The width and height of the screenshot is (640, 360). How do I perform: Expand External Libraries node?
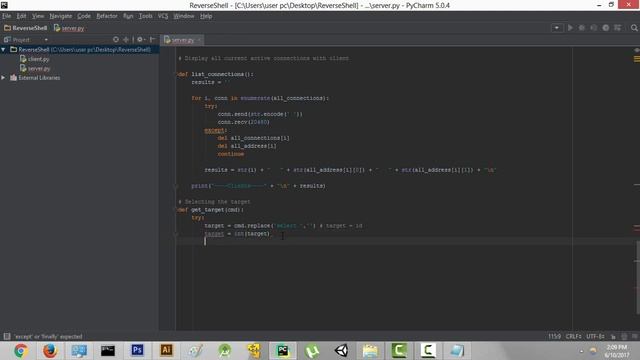pos(4,78)
